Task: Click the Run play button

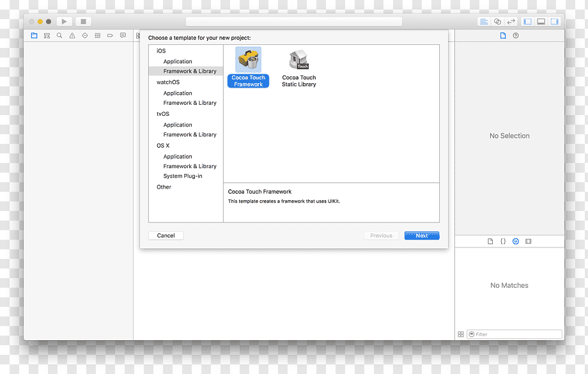Action: coord(64,22)
